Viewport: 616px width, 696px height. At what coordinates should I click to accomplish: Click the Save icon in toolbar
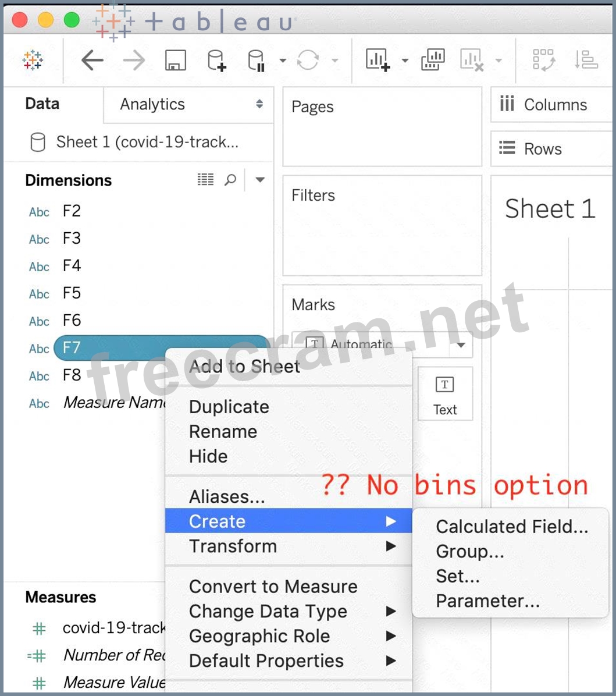coord(175,60)
